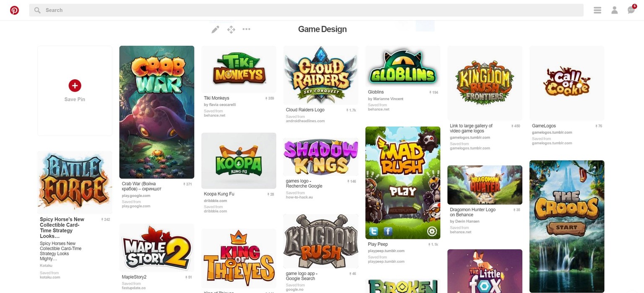This screenshot has width=644, height=293.
Task: Click 'Link to large gallery of video game logos'
Action: [x=471, y=128]
